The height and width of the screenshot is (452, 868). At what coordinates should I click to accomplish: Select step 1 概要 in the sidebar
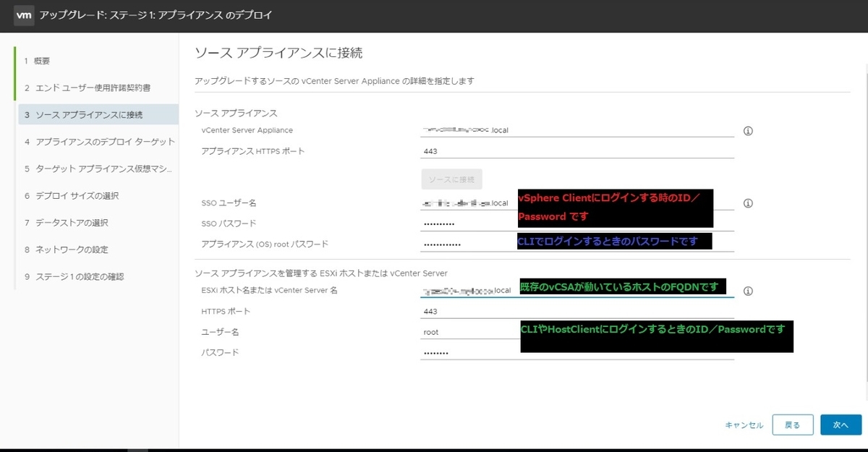[41, 61]
